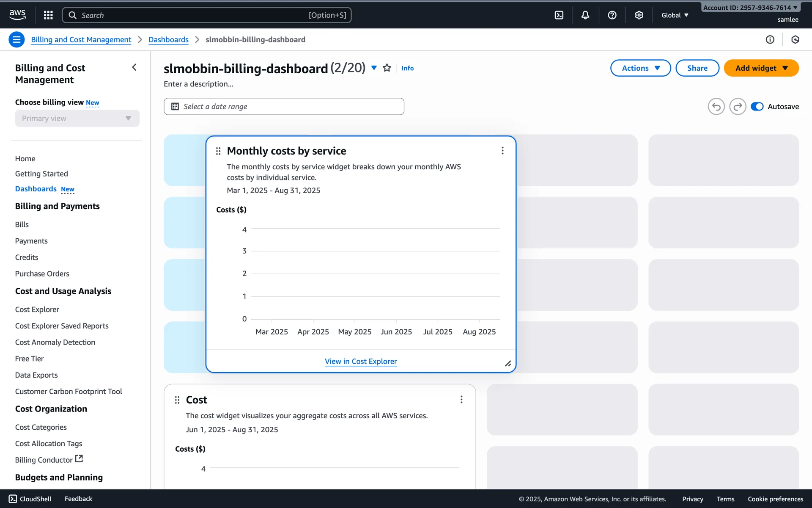This screenshot has height=508, width=812.
Task: Open the Actions dropdown
Action: click(640, 68)
